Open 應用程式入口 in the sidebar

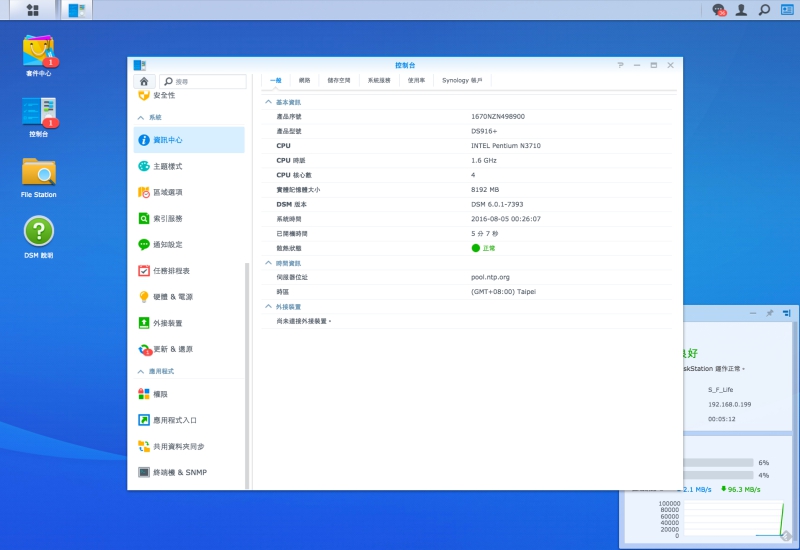point(189,420)
